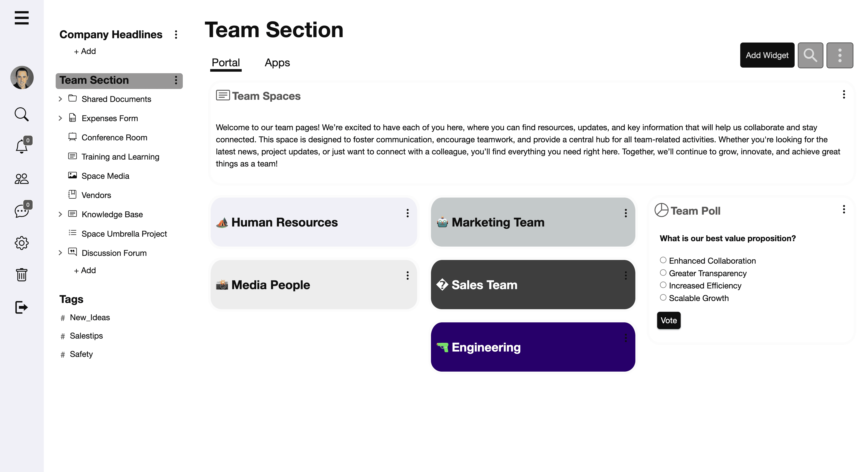
Task: Check notifications via the bell icon
Action: coord(21,146)
